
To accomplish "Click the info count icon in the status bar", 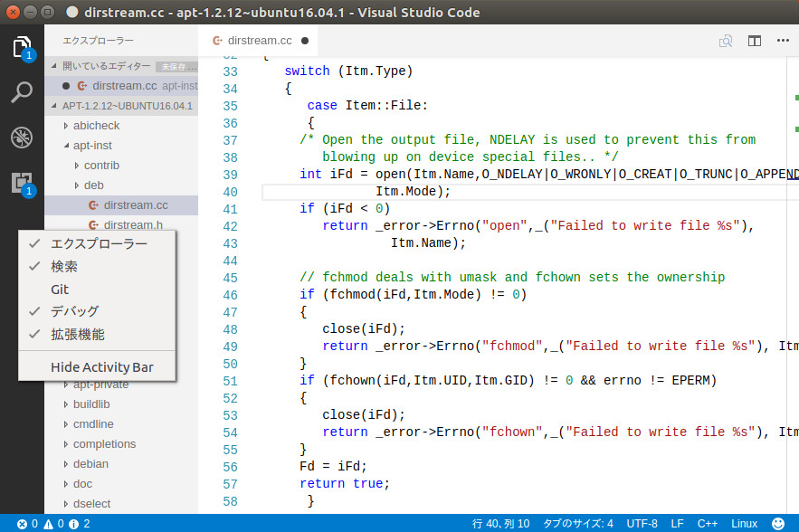I will [x=74, y=524].
